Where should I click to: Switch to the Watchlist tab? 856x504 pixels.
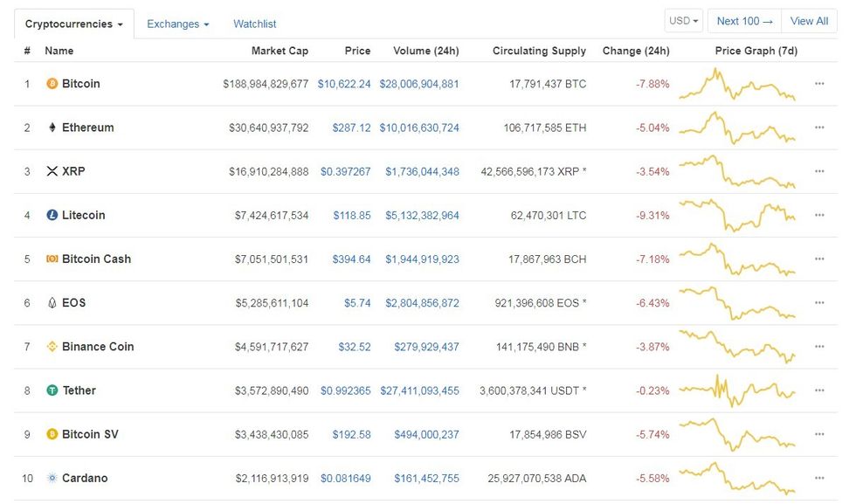[x=254, y=24]
